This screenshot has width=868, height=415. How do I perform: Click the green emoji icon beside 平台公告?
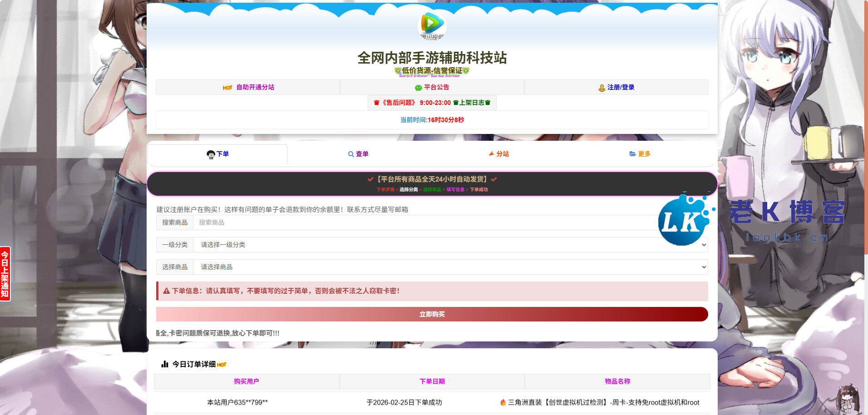pos(418,87)
